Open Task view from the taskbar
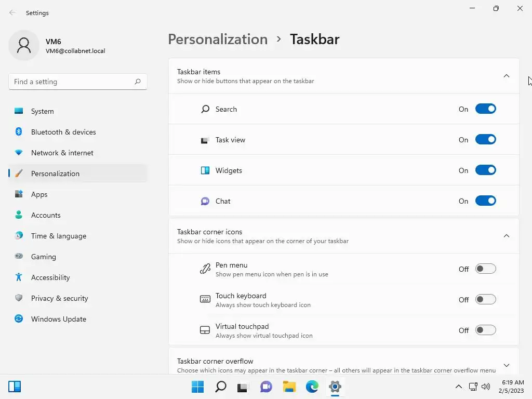532x399 pixels. pyautogui.click(x=242, y=387)
